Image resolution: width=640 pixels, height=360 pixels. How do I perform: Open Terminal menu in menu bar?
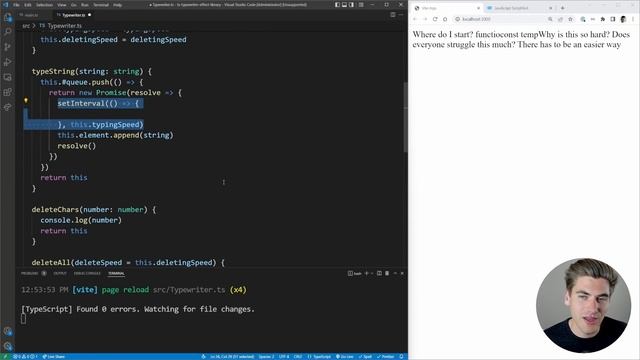101,5
